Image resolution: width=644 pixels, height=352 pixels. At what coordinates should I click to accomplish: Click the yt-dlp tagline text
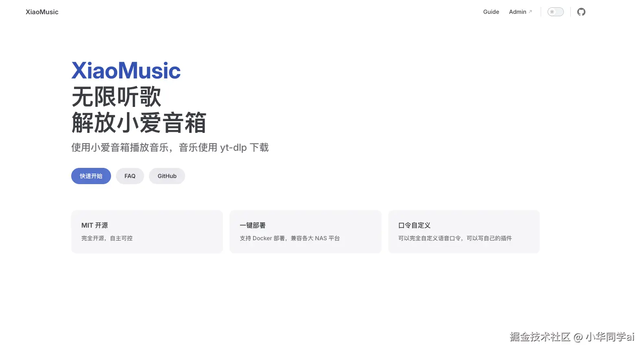[x=170, y=148]
